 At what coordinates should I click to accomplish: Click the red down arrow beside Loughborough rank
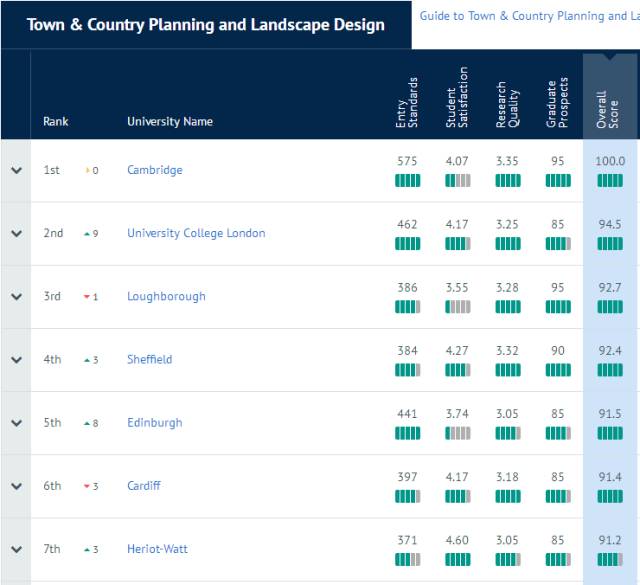[87, 297]
